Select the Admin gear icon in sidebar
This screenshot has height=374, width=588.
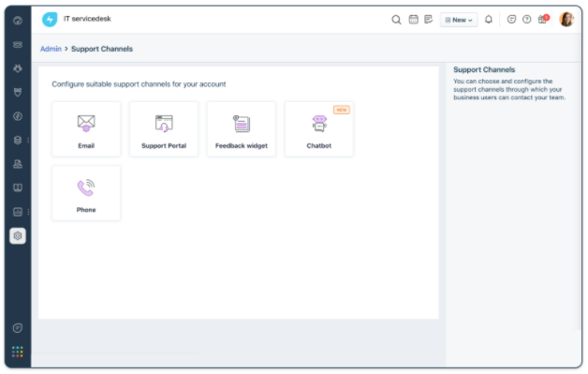(x=18, y=236)
